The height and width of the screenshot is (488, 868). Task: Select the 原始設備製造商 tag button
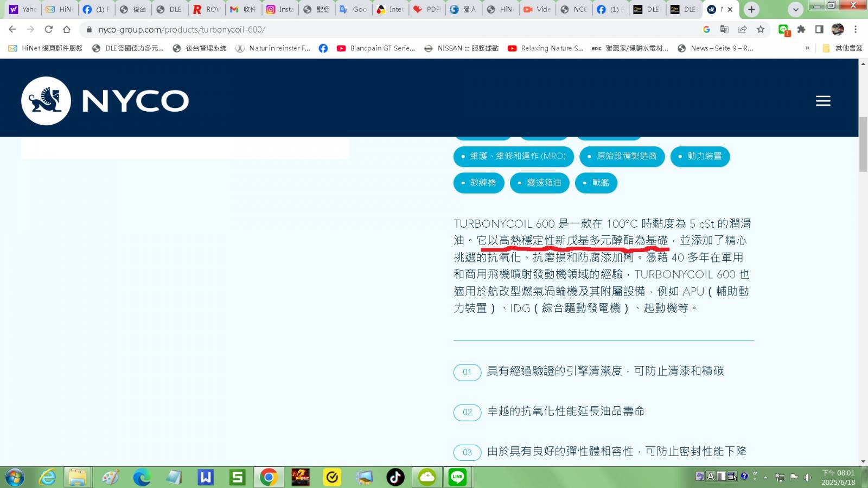click(x=622, y=156)
